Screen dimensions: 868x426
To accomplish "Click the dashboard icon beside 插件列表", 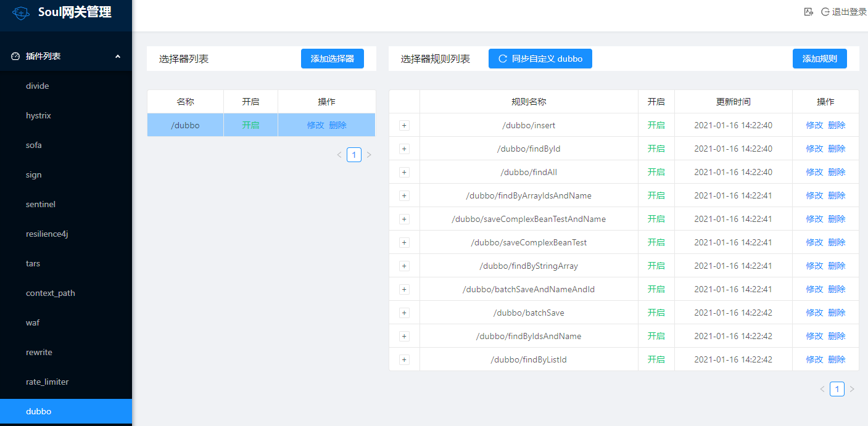I will [16, 56].
